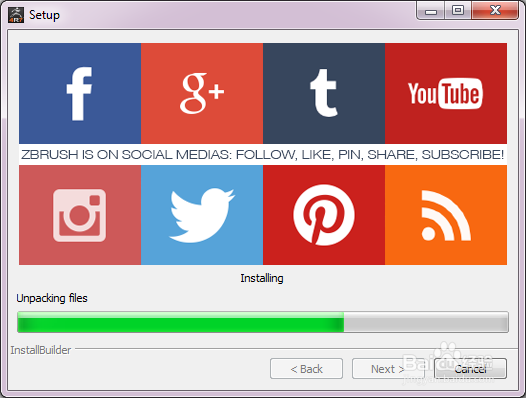The image size is (526, 398).
Task: Click the Twitter bird icon tile
Action: pos(202,215)
